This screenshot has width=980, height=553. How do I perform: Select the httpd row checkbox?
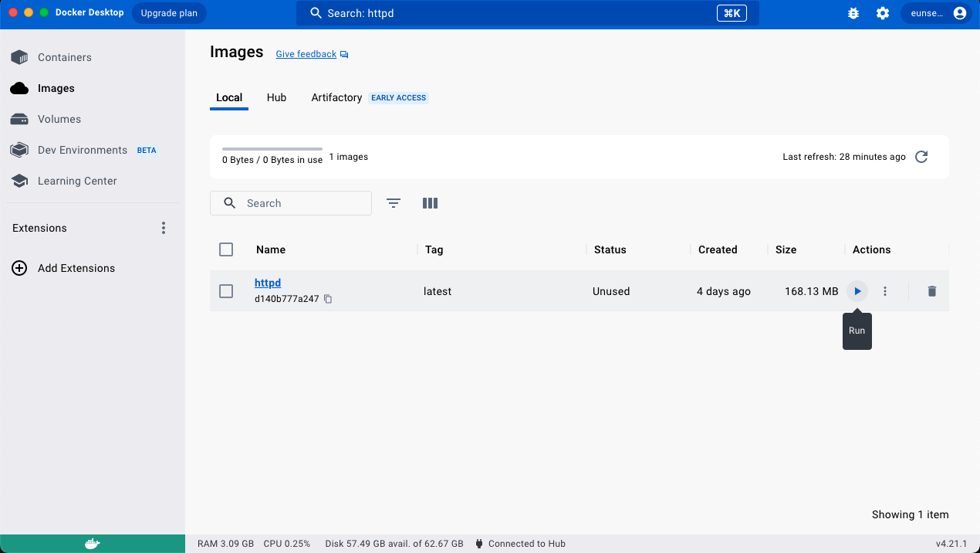226,291
